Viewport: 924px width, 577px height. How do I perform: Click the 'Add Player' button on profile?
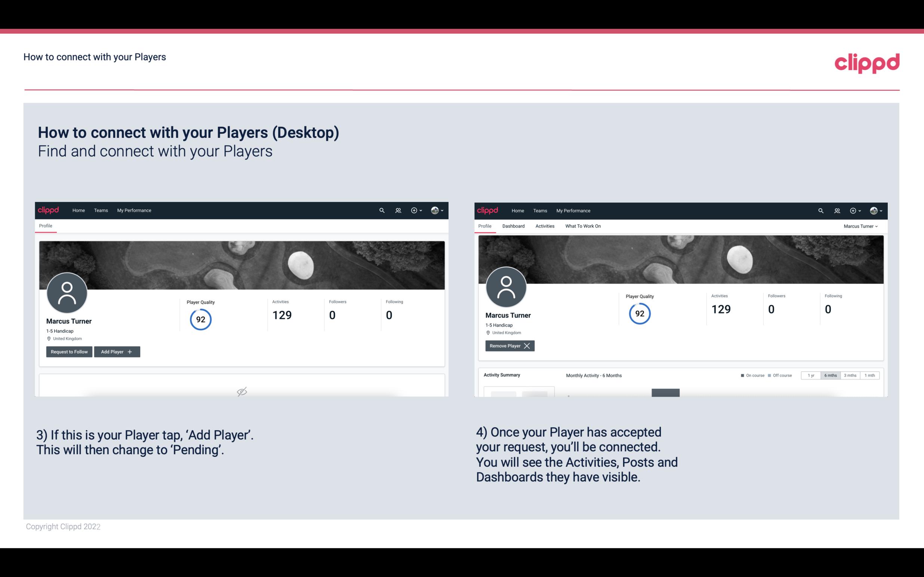(x=116, y=351)
